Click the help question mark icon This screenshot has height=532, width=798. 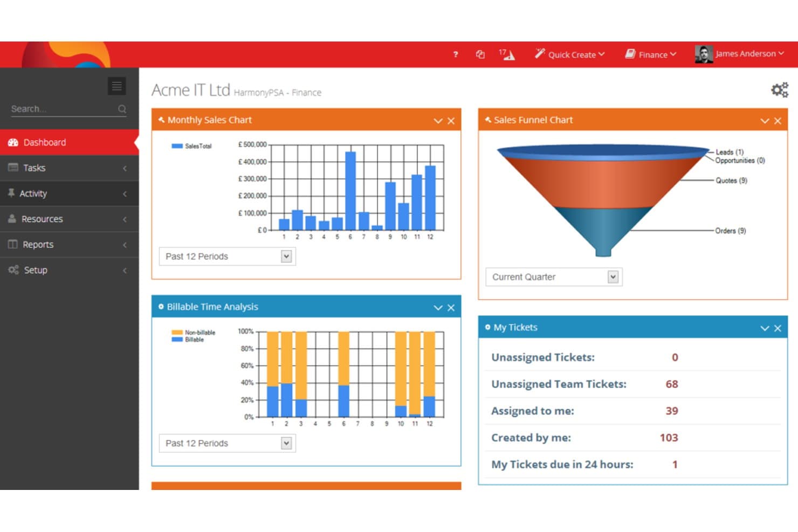(456, 54)
